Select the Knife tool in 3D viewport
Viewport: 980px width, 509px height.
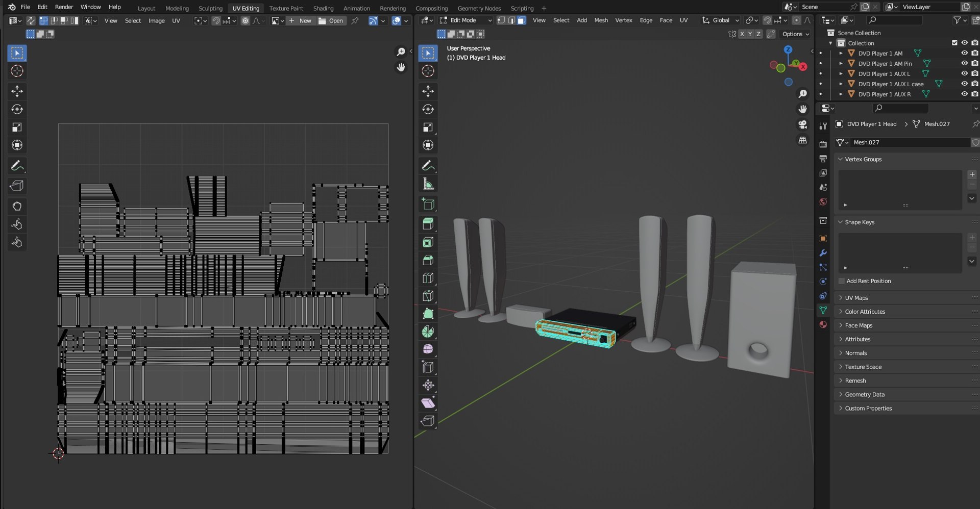pos(428,296)
